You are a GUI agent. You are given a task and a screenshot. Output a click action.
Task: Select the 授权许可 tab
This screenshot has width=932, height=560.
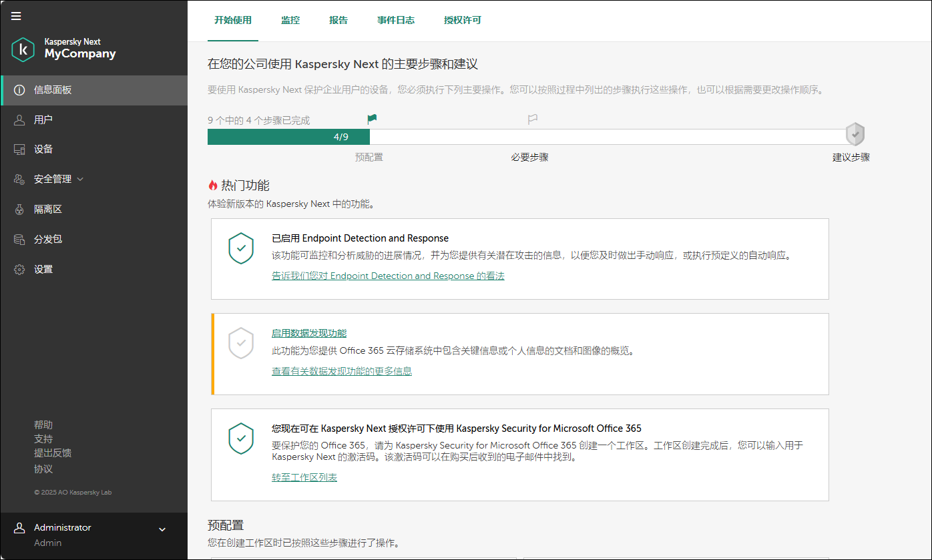[462, 20]
